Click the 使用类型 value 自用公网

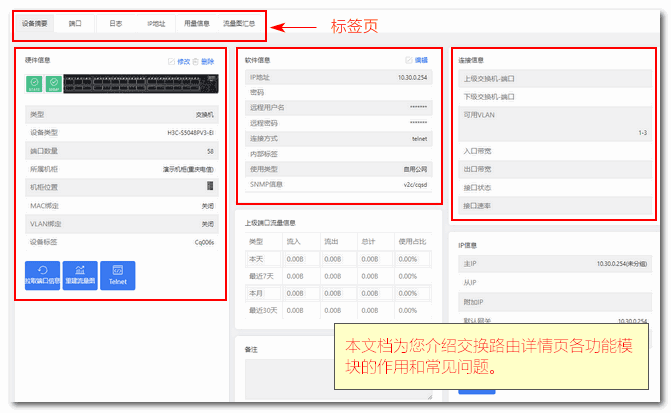click(x=416, y=169)
